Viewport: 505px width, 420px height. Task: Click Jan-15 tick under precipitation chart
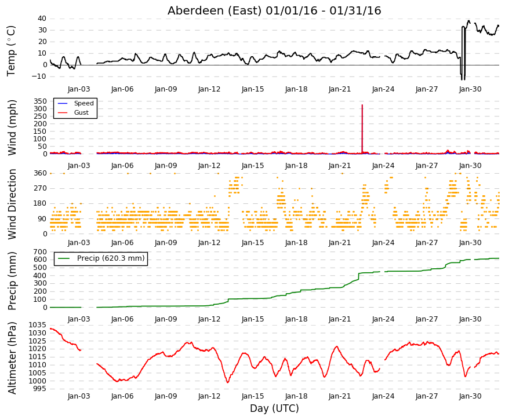(x=253, y=319)
